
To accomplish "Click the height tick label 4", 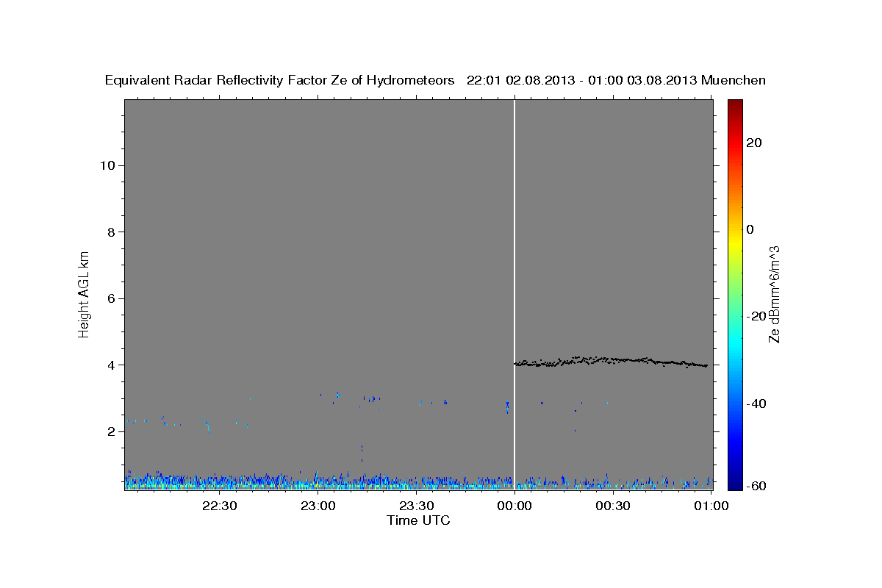I will pyautogui.click(x=111, y=365).
